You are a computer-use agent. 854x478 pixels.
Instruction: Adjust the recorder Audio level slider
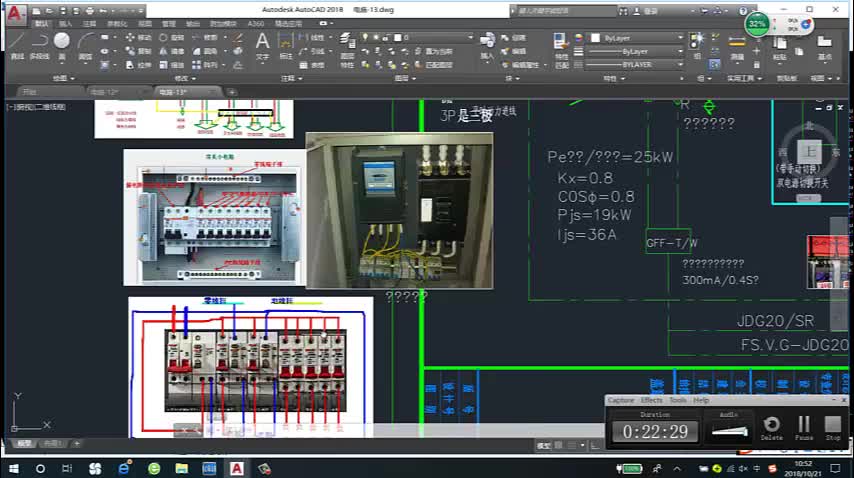pyautogui.click(x=729, y=431)
